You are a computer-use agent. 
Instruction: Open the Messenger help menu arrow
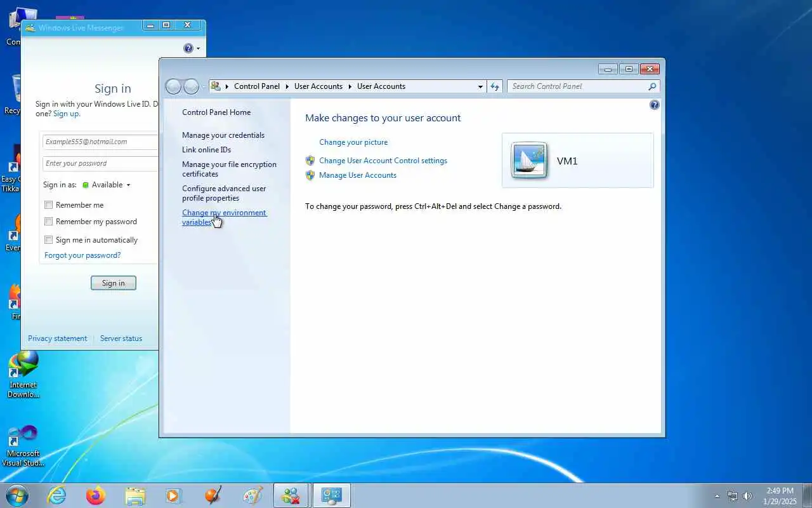199,49
